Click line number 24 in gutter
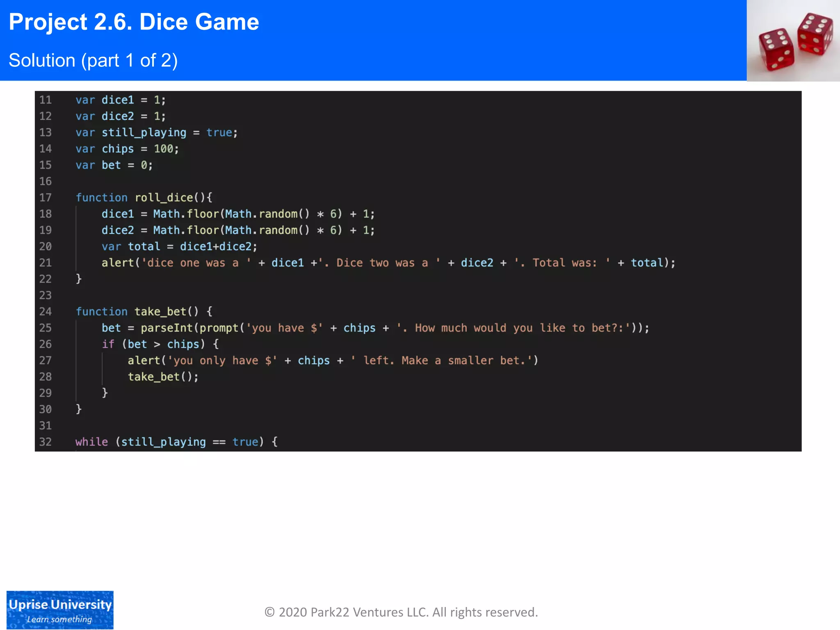Viewport: 840px width, 630px height. [46, 312]
